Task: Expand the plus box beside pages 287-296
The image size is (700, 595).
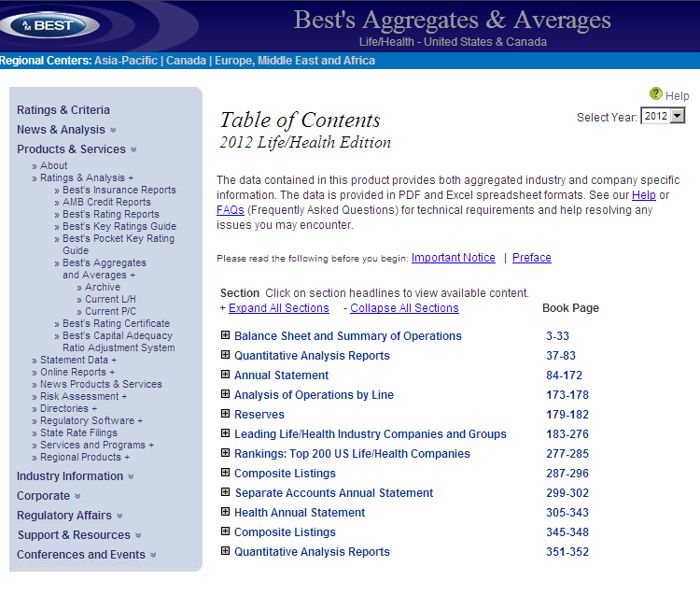Action: [x=226, y=473]
